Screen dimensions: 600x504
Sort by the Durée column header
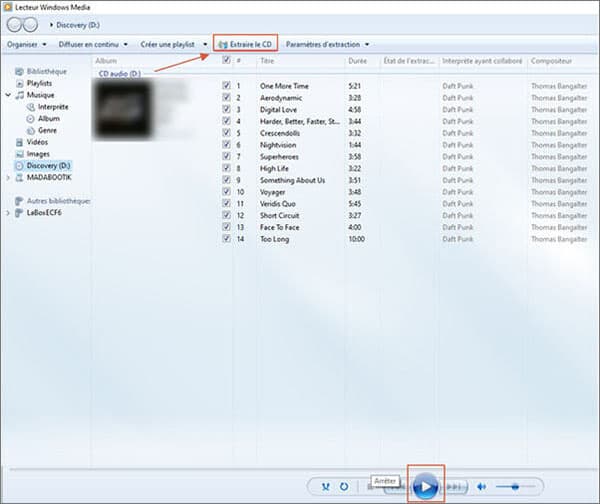357,61
